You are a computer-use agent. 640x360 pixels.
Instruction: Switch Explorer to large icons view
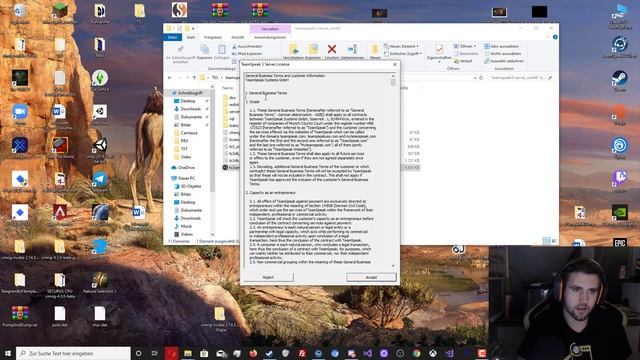click(x=554, y=241)
